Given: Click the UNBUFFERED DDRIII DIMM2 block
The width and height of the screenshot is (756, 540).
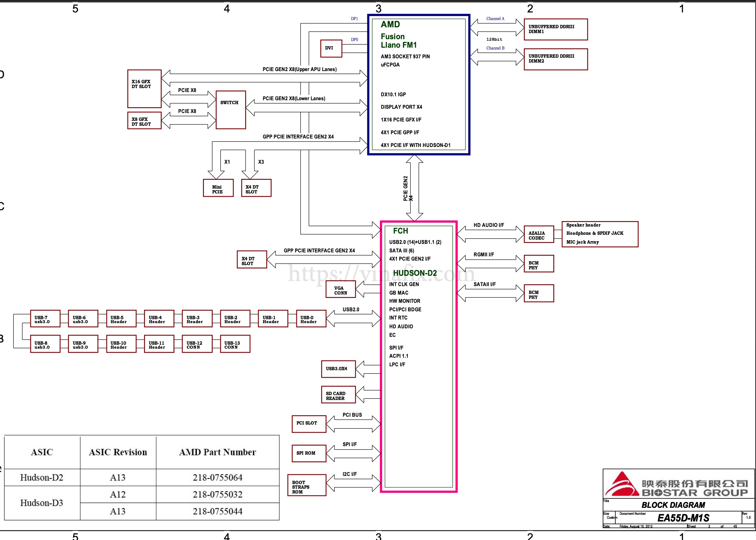Looking at the screenshot, I should [556, 59].
